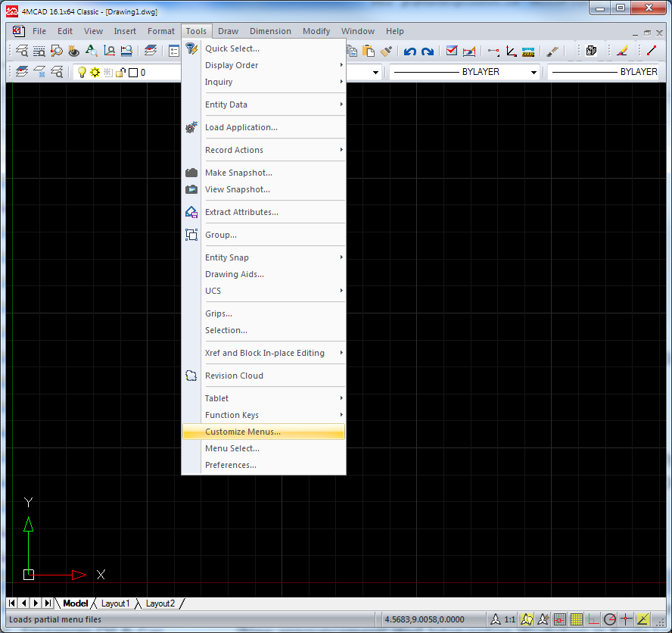
Task: Click the coordinates readout 4.5683,9.0058,0.0000
Action: pyautogui.click(x=425, y=619)
